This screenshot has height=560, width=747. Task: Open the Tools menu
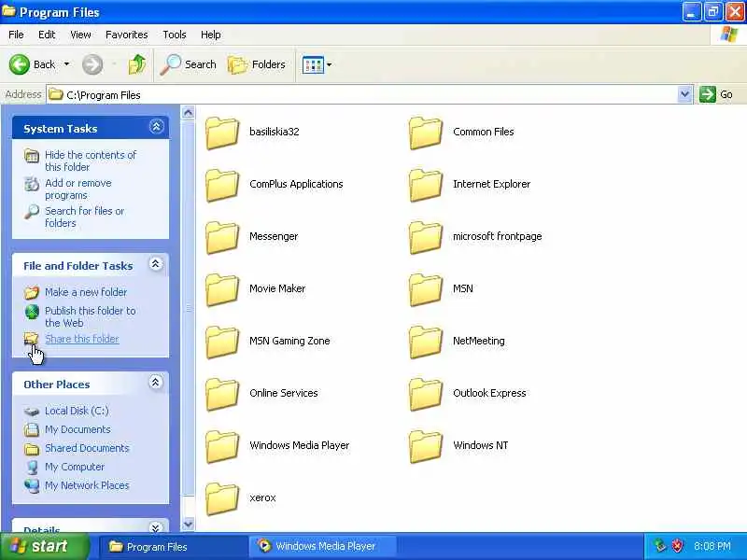point(175,35)
